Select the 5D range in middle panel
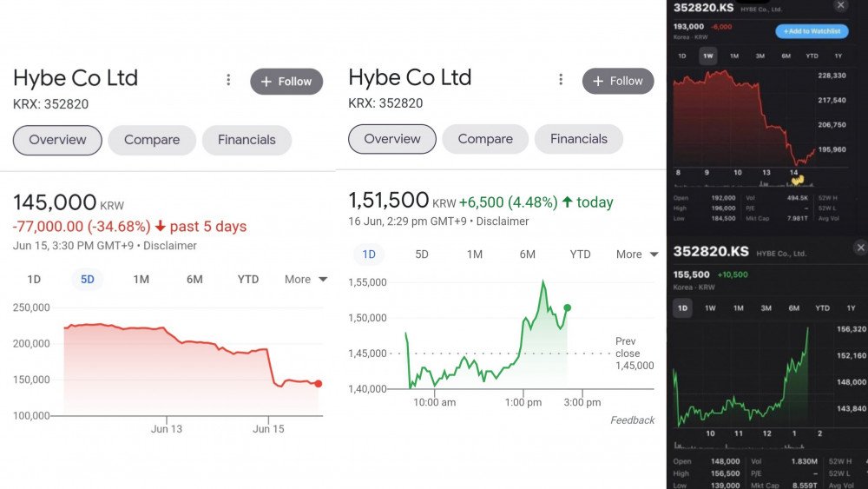Image resolution: width=868 pixels, height=489 pixels. [422, 254]
